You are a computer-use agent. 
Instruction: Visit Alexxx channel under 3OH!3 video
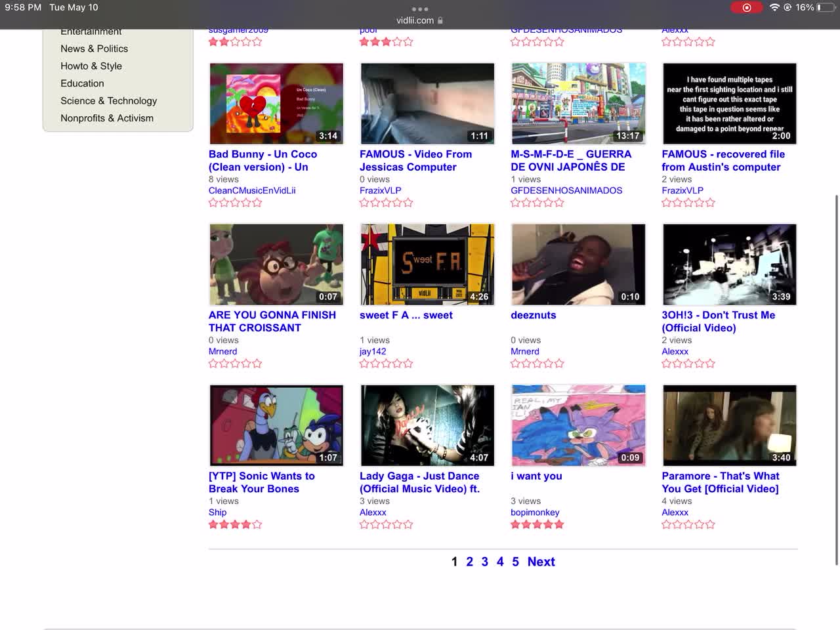(x=675, y=351)
